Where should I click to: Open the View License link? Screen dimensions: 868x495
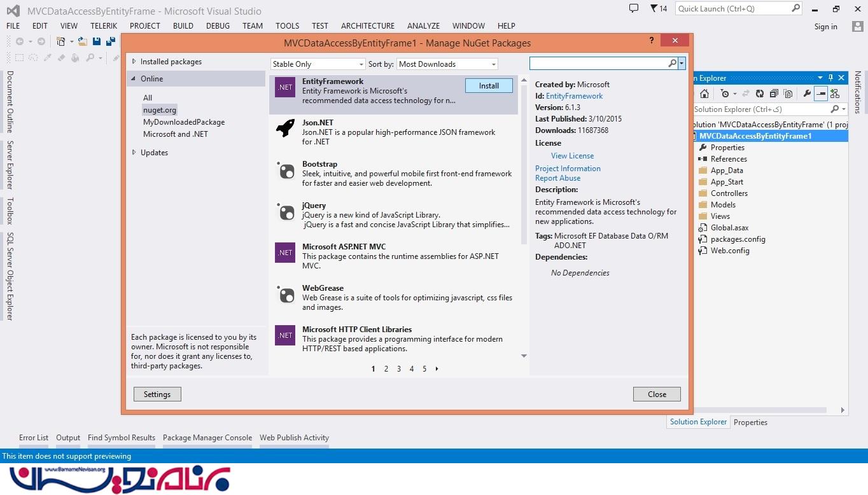click(x=572, y=156)
